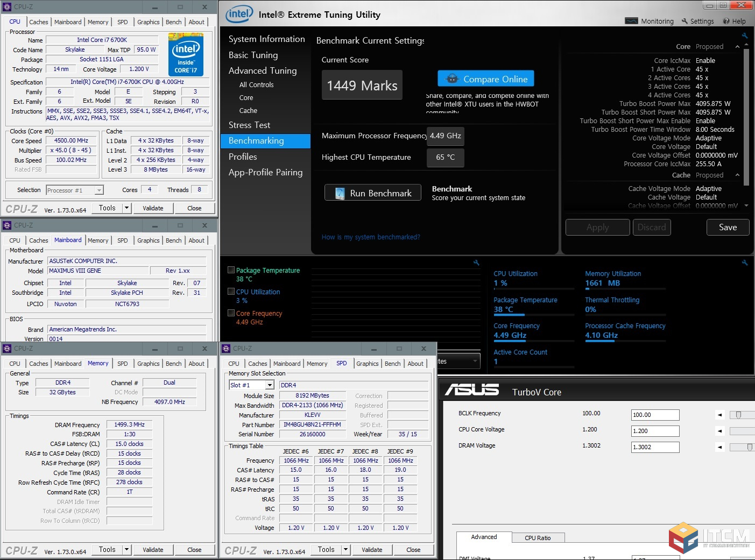Enable the CPU Utilization graph checkbox
This screenshot has width=755, height=560.
[x=231, y=292]
